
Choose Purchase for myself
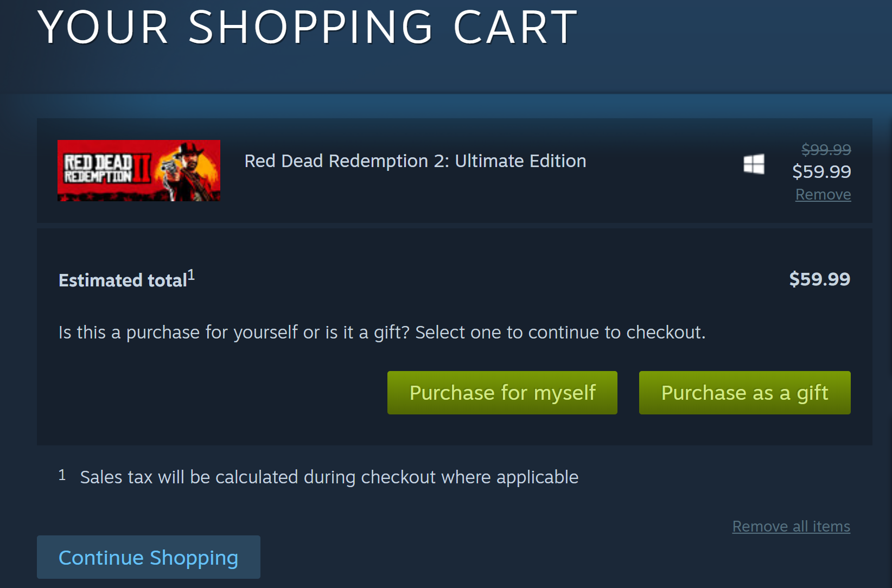(x=502, y=393)
